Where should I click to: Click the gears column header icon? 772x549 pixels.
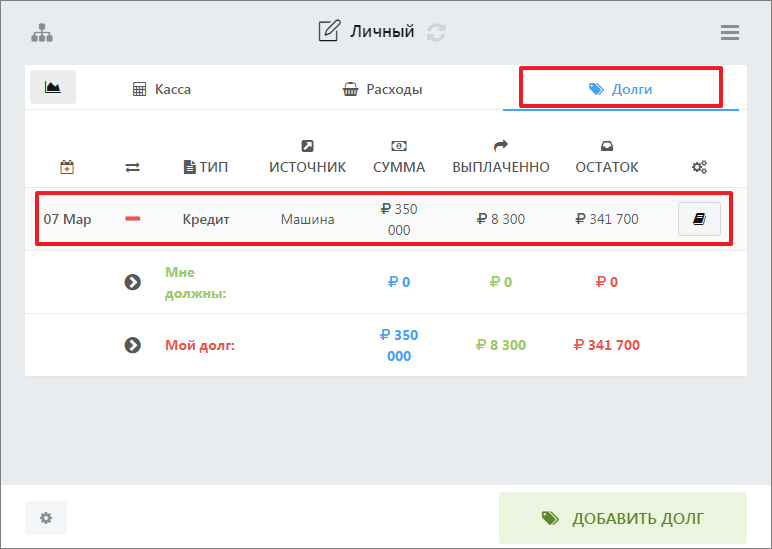click(699, 168)
